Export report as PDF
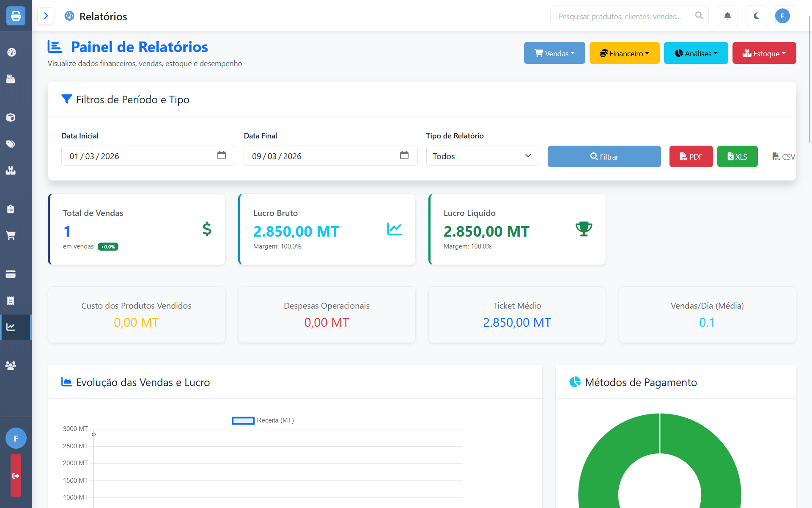812x508 pixels. 691,157
